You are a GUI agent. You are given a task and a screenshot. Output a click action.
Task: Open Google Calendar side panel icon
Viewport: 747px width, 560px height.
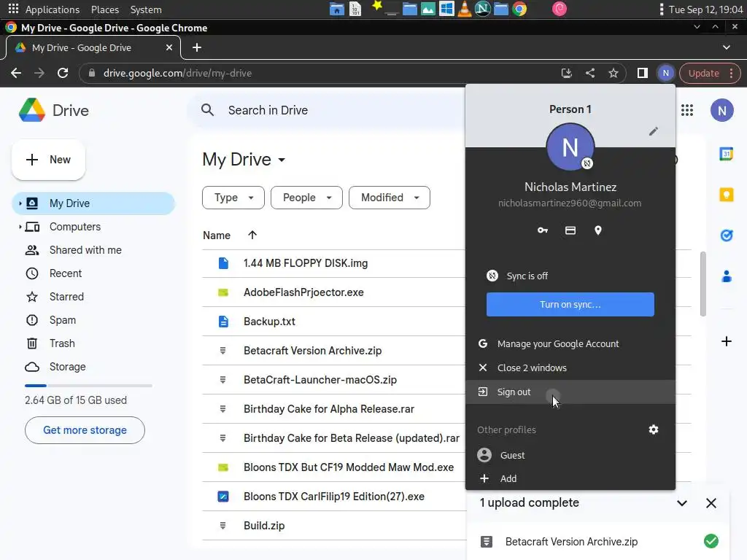726,154
